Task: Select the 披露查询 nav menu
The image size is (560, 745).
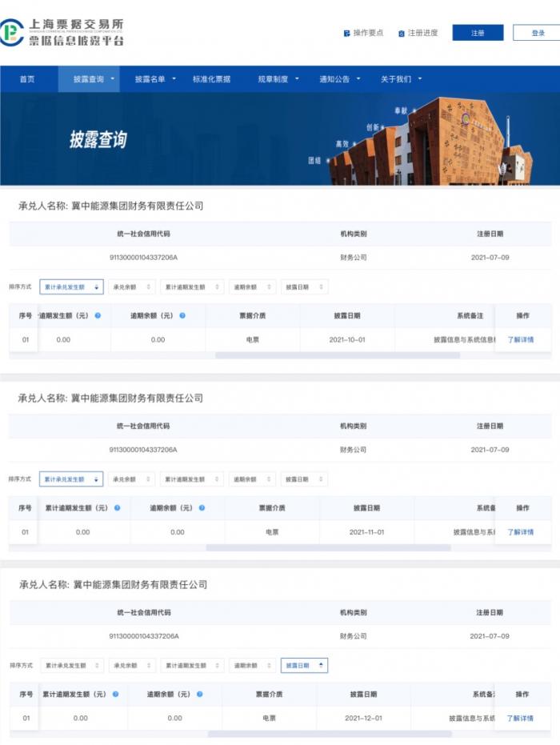Action: coord(89,79)
